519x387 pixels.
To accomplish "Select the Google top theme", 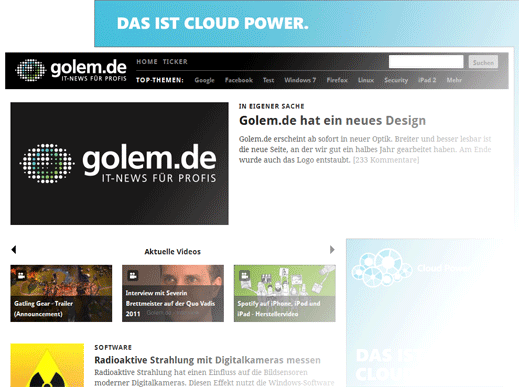I will point(204,80).
